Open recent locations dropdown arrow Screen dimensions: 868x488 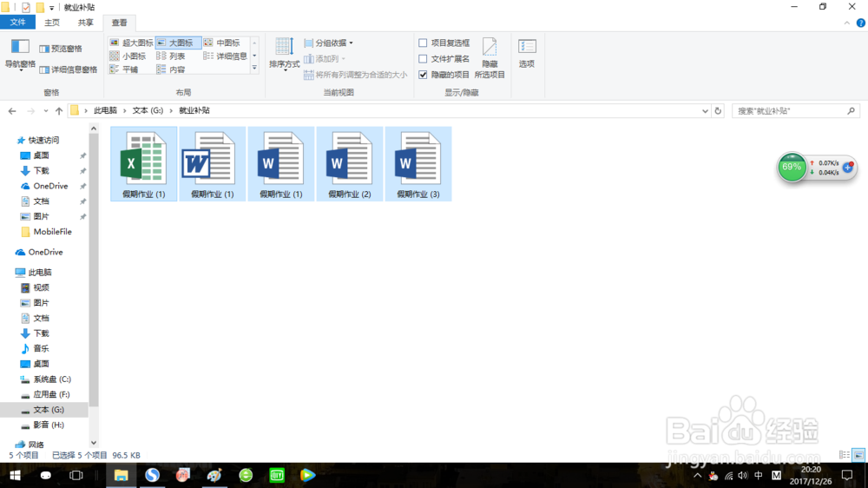click(x=45, y=111)
